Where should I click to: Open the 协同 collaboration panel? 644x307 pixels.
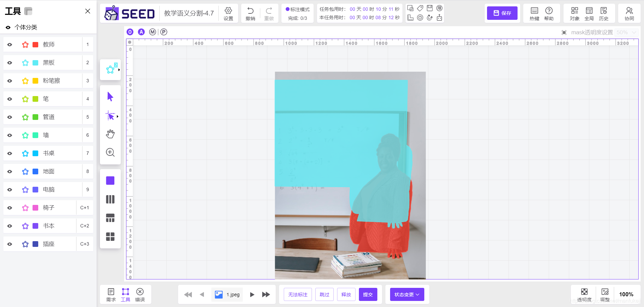(629, 13)
